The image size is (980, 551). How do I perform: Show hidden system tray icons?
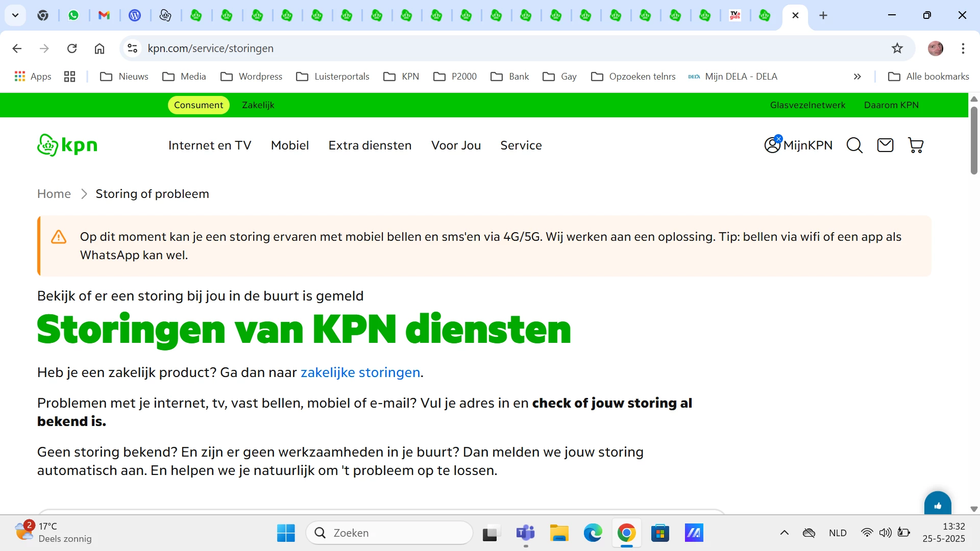pyautogui.click(x=785, y=533)
